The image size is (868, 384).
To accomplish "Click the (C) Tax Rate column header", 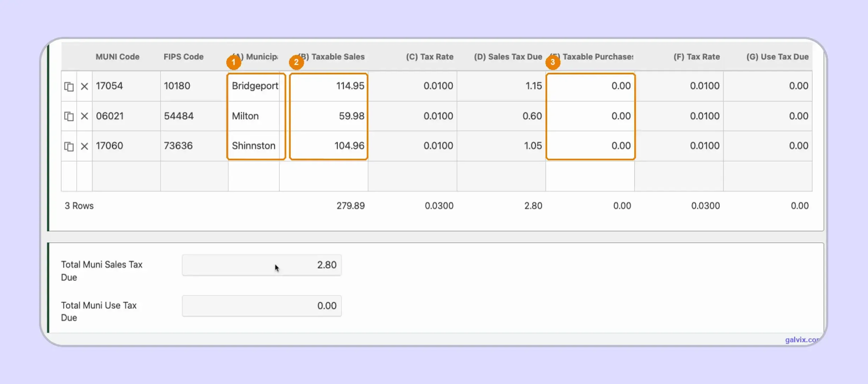I will 429,57.
